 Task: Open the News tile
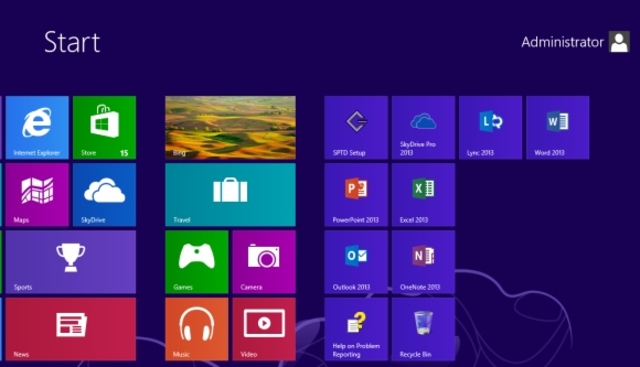(x=71, y=329)
